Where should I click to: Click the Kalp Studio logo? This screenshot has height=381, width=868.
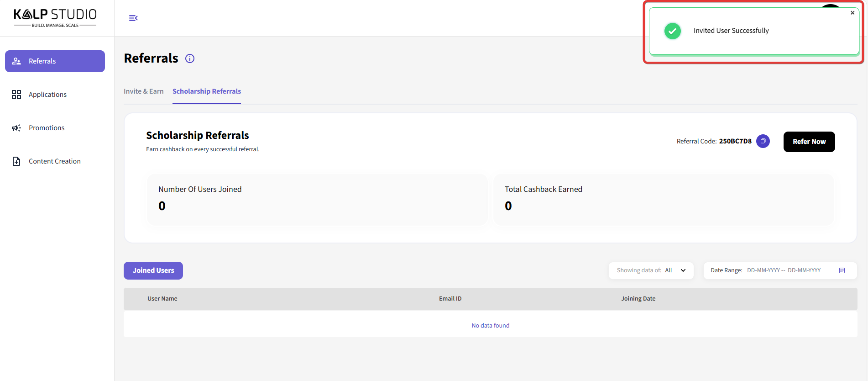click(x=55, y=18)
